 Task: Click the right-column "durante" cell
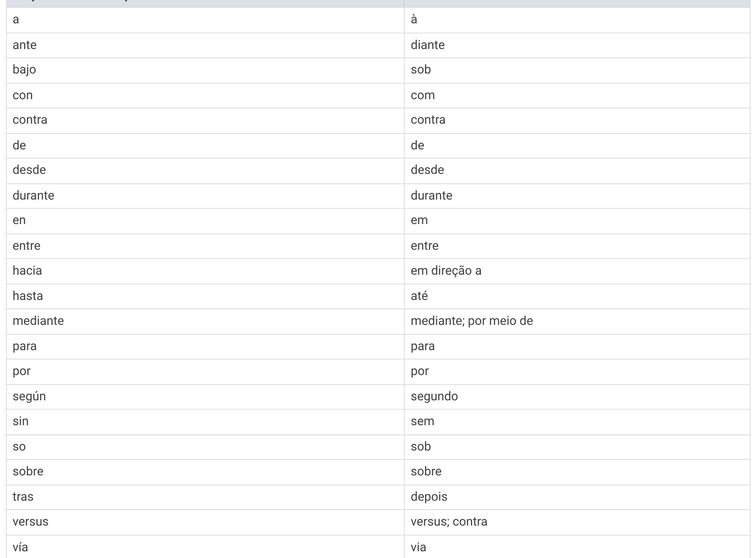point(577,196)
